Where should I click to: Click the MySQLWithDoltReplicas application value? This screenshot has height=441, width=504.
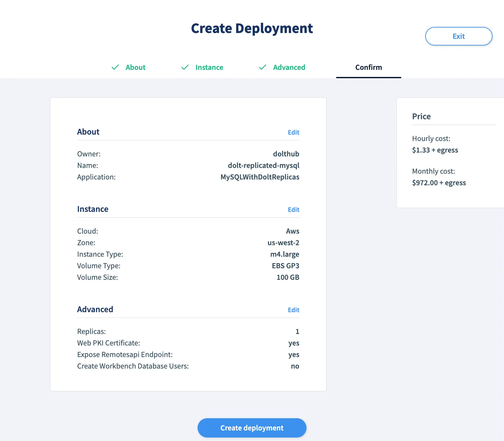click(260, 177)
